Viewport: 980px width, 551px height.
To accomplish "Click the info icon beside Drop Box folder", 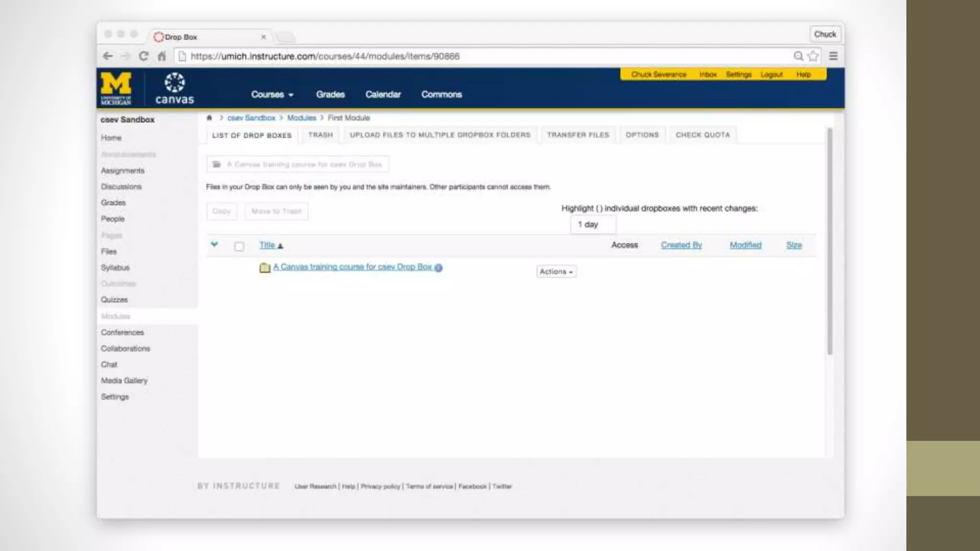I will (438, 268).
